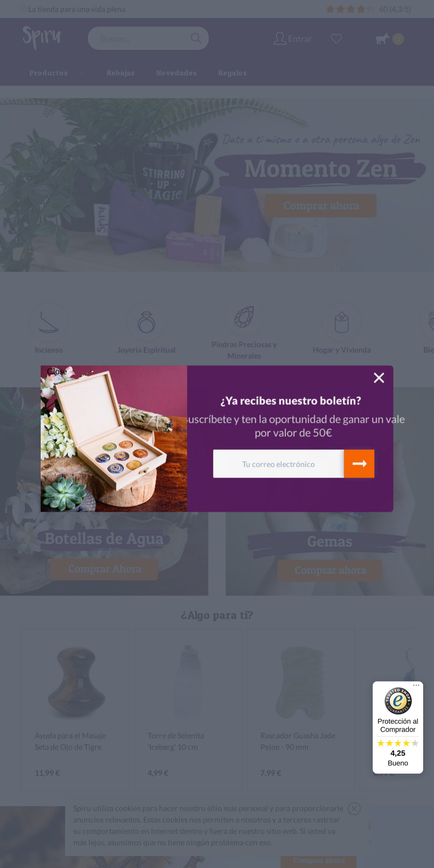Viewport: 434px width, 868px height.
Task: Open the Joyería Espiritual ring icon
Action: pyautogui.click(x=146, y=322)
